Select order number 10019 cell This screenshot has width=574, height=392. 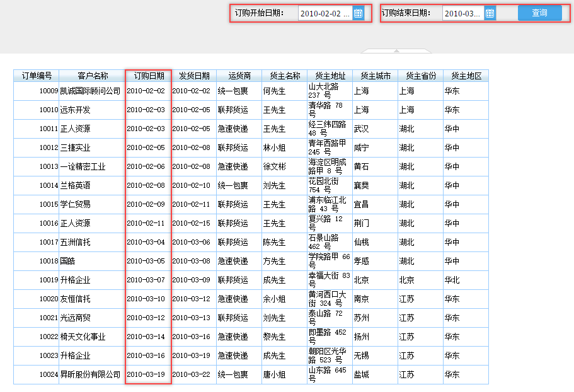pyautogui.click(x=37, y=280)
